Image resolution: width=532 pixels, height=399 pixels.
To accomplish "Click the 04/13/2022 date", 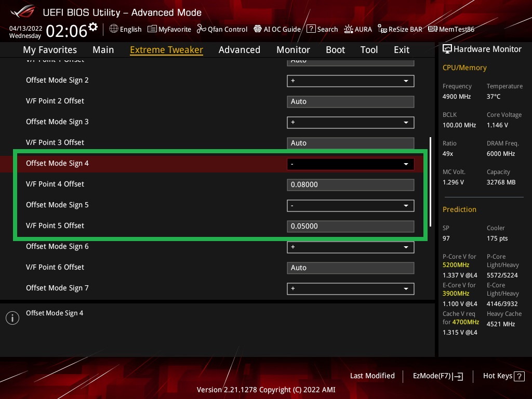I will point(26,28).
